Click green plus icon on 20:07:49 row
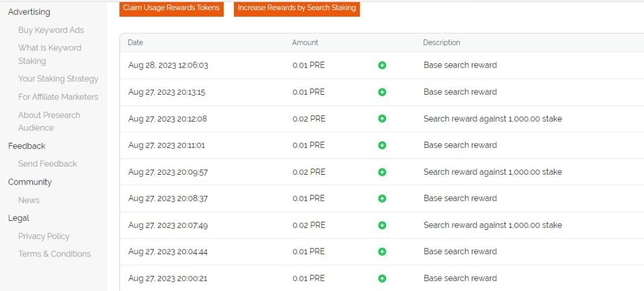644x291 pixels. click(x=382, y=225)
